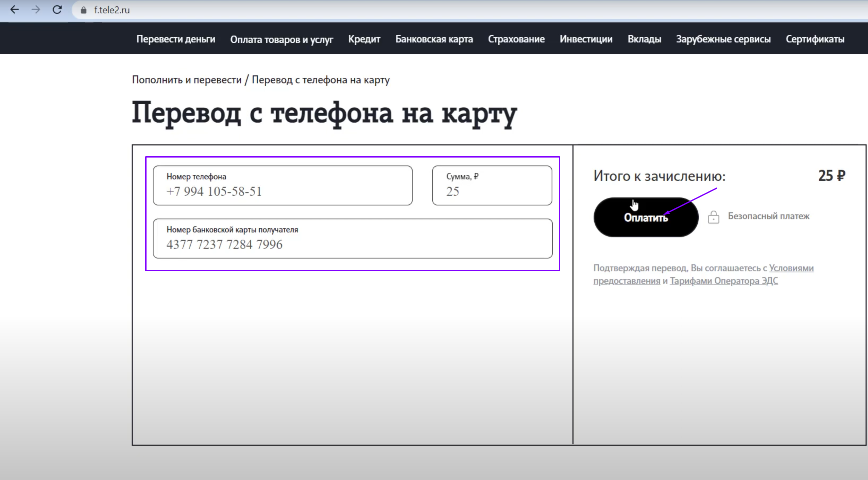This screenshot has width=868, height=480.
Task: Click the forward navigation arrow
Action: point(37,10)
